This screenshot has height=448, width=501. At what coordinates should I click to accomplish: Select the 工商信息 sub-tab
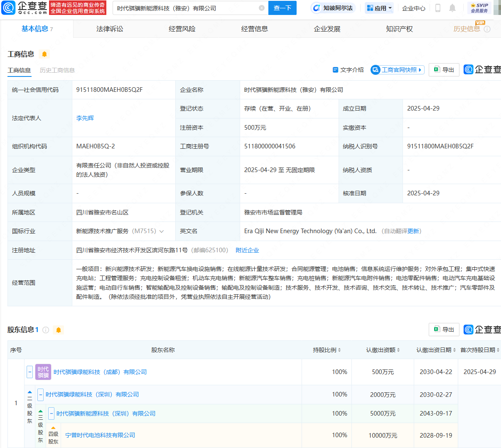[19, 70]
